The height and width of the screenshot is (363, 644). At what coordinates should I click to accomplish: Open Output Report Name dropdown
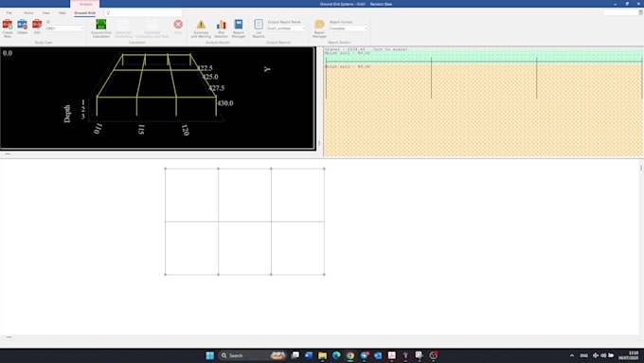[x=286, y=28]
